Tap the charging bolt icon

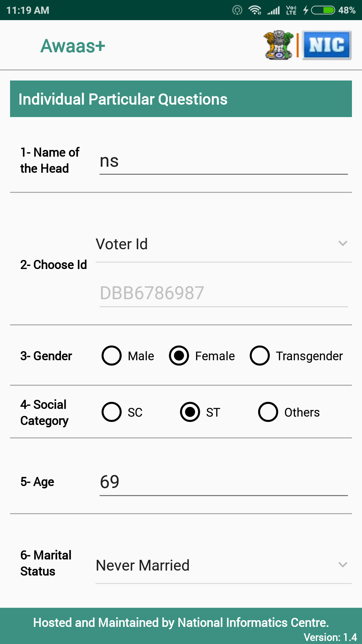[x=306, y=10]
